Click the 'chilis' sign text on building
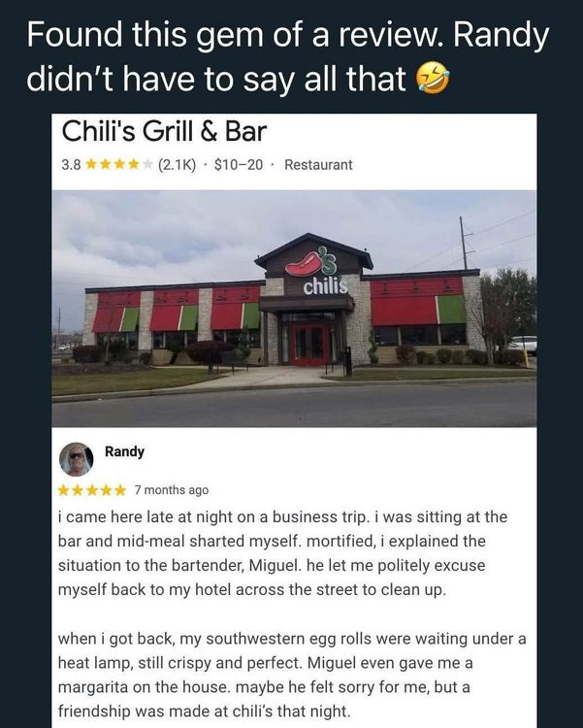This screenshot has height=728, width=583. 325,287
